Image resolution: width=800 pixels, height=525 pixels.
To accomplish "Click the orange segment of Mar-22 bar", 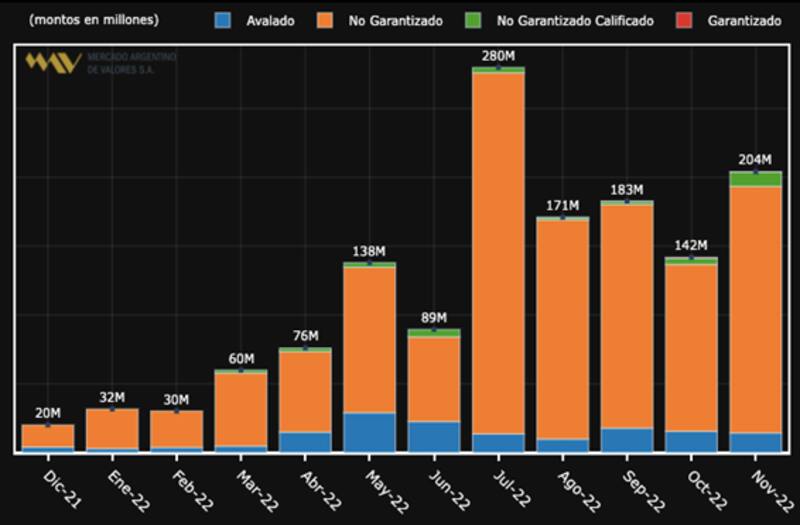I will [x=241, y=408].
